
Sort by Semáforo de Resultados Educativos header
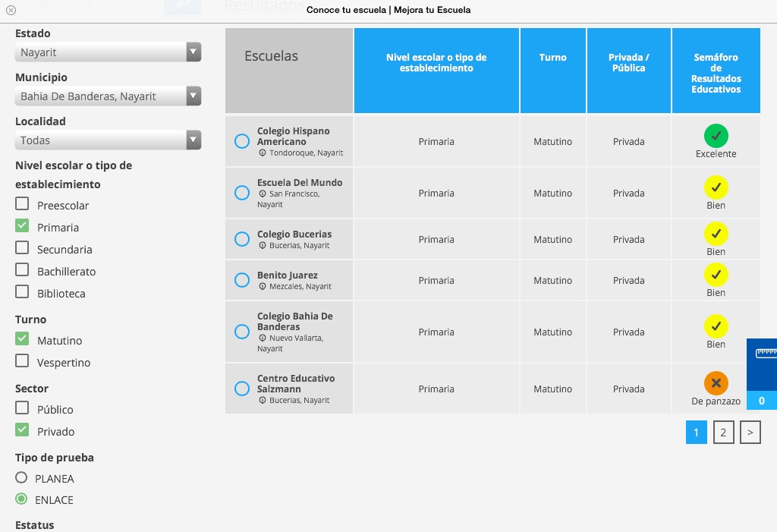click(716, 73)
